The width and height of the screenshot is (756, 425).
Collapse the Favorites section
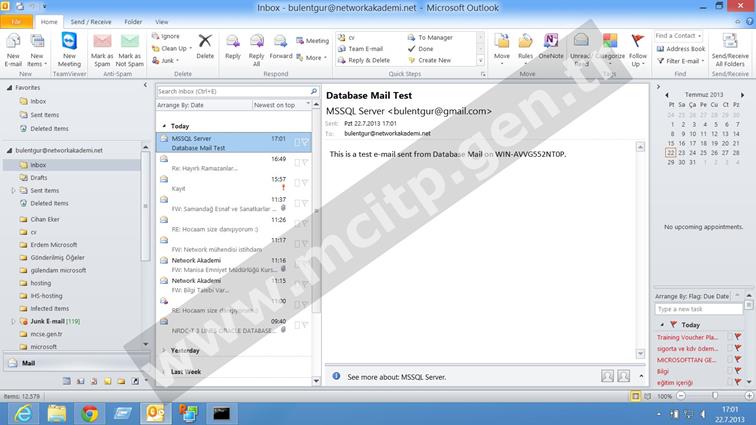9,88
